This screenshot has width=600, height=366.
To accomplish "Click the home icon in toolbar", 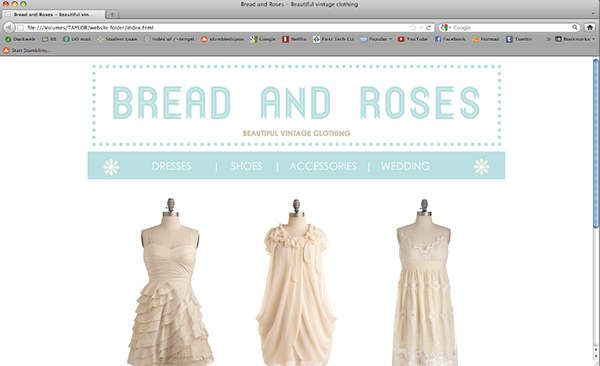I will click(590, 28).
